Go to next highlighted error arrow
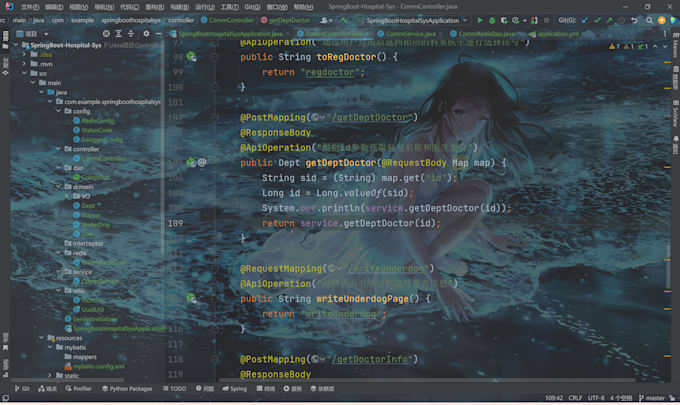Screen dimensions: 680x405 click(x=665, y=46)
